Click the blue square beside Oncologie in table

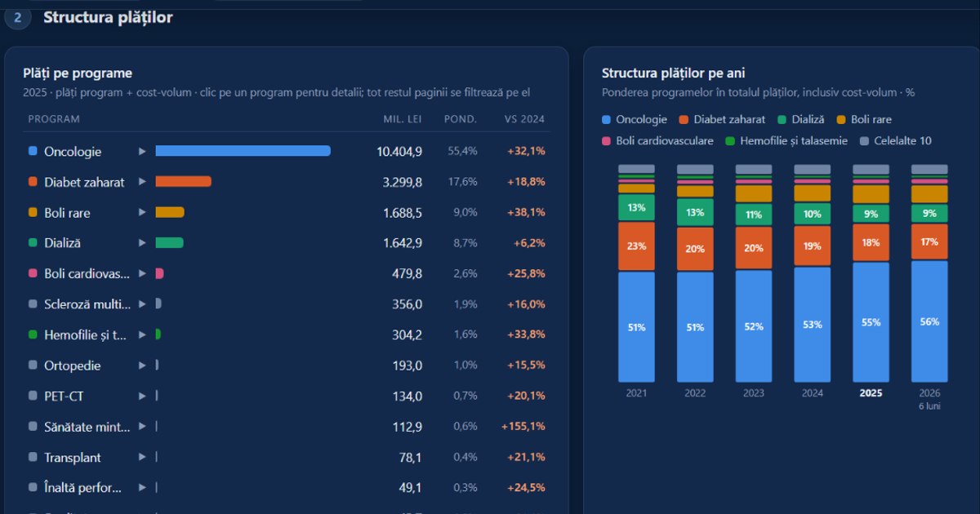(33, 151)
